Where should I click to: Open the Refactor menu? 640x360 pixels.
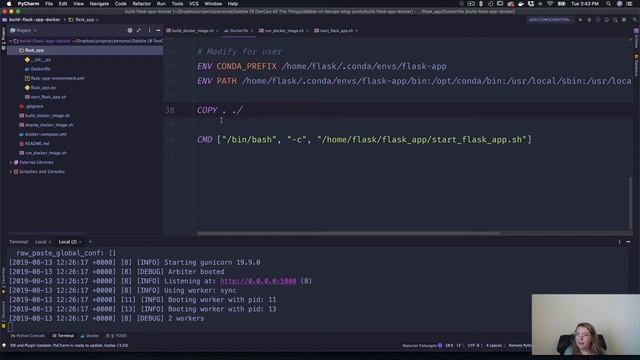click(142, 4)
